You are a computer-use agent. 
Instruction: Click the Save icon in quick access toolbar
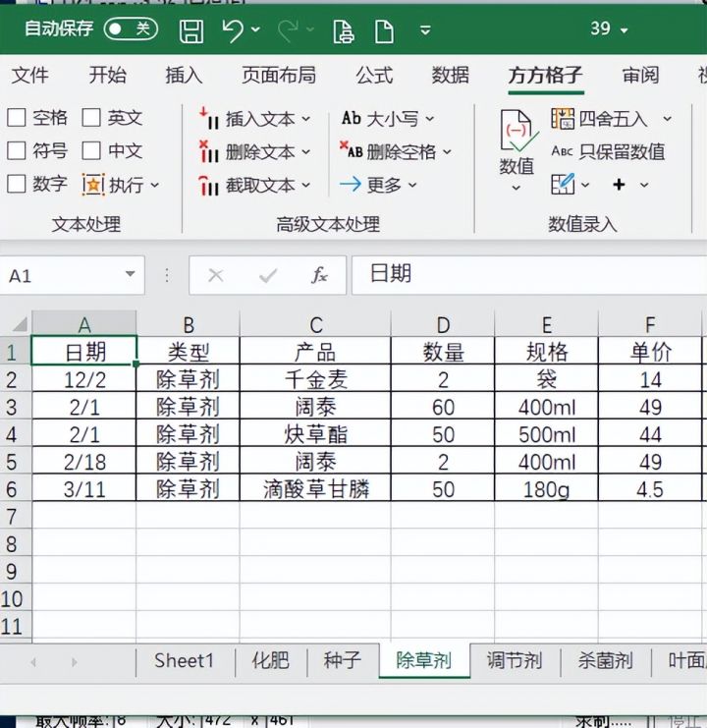point(191,31)
